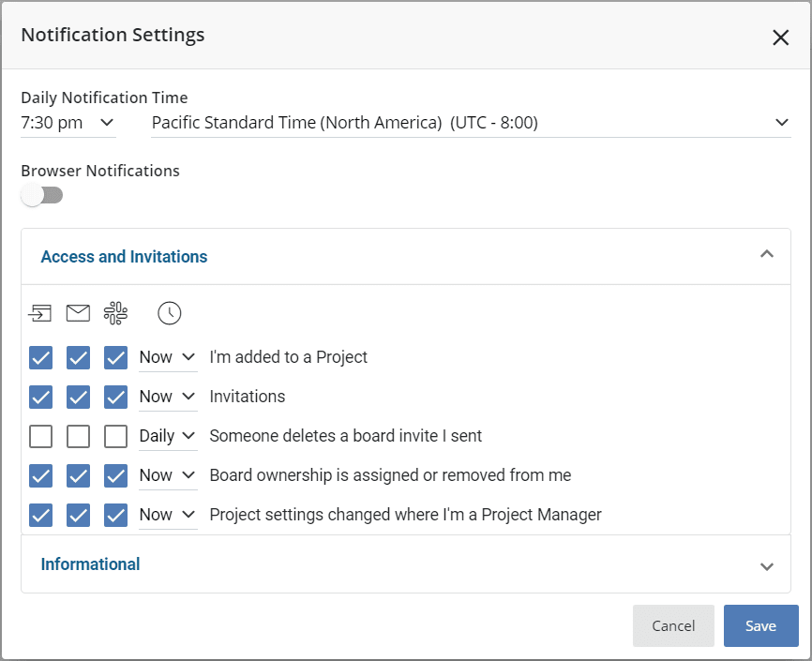Open the Now dropdown for Invitations
This screenshot has height=661, width=812.
tap(167, 397)
